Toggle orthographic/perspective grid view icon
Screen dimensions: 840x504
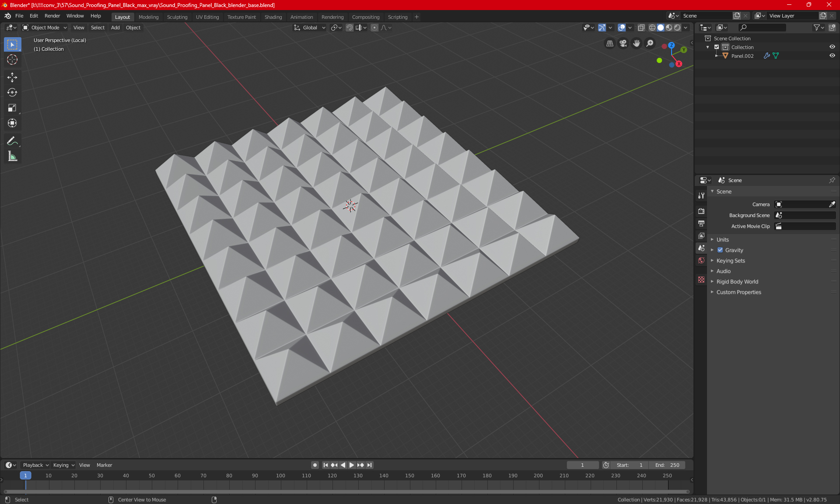pyautogui.click(x=609, y=43)
